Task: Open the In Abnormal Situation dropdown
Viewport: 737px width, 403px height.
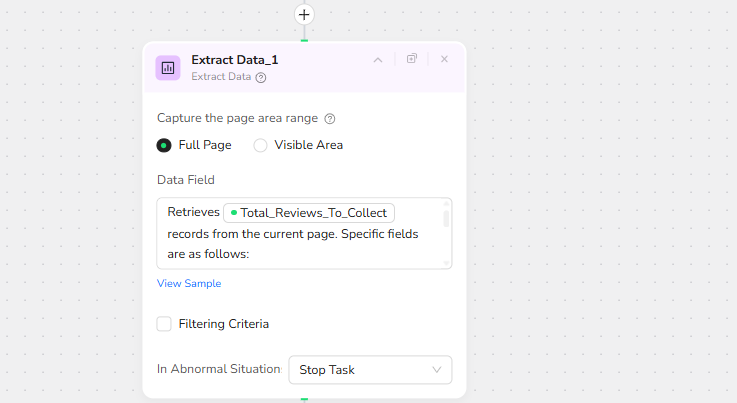Action: click(369, 370)
